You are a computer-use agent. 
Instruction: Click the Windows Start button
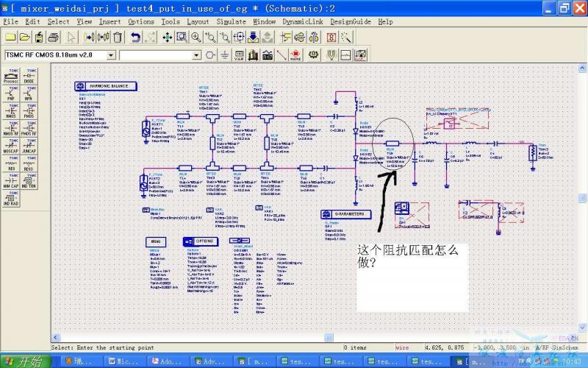[x=26, y=361]
